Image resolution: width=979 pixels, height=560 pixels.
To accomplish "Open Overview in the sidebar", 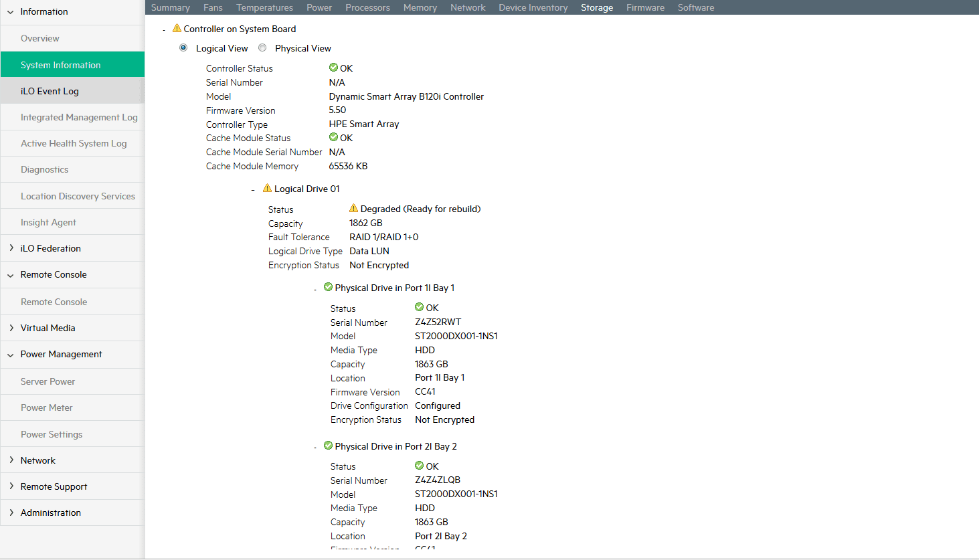I will 72,38.
